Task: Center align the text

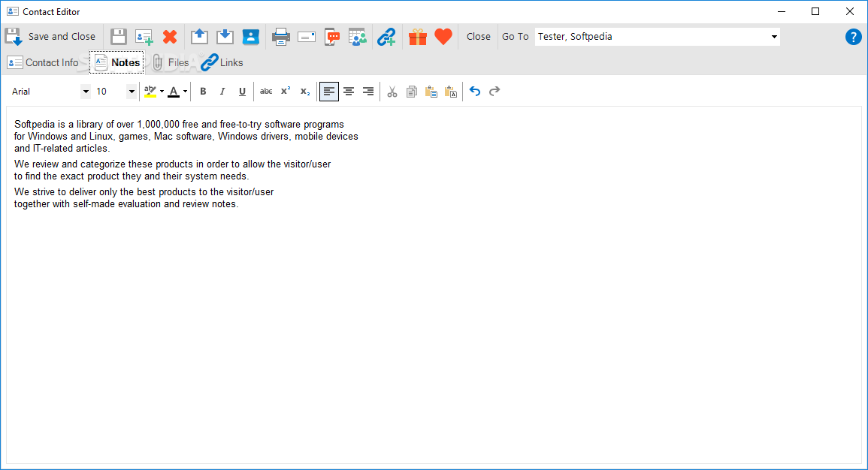Action: [x=349, y=92]
